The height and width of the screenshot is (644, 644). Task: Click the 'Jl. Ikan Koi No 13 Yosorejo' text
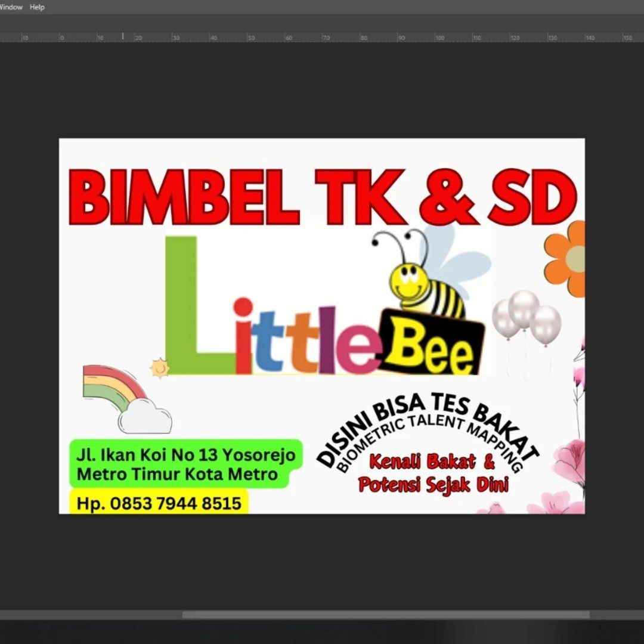(186, 455)
